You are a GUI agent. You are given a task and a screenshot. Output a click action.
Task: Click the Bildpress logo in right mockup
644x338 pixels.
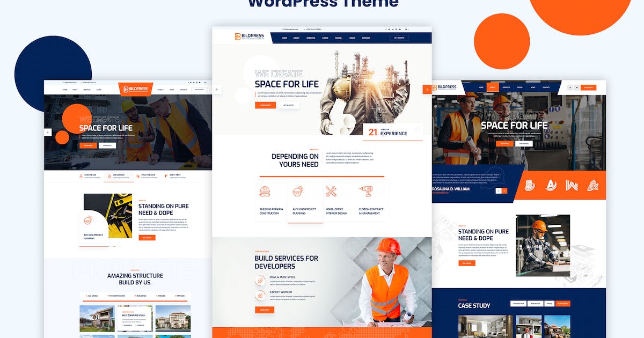pos(444,87)
